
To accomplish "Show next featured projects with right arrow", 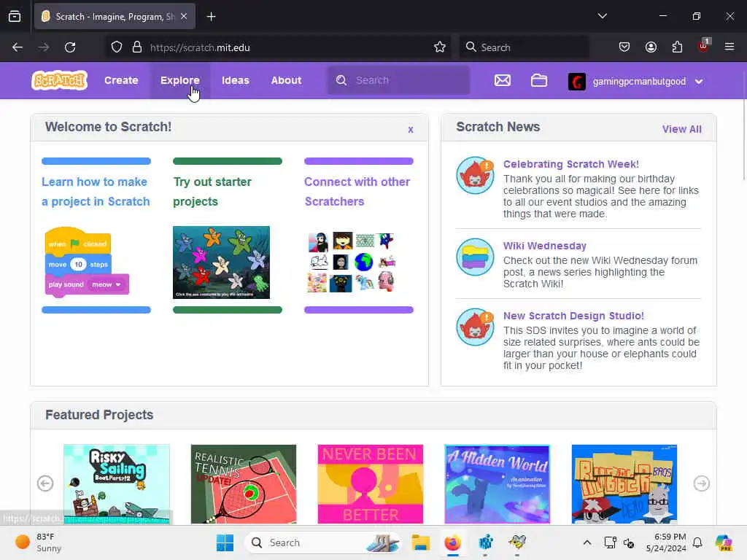I will pyautogui.click(x=701, y=483).
